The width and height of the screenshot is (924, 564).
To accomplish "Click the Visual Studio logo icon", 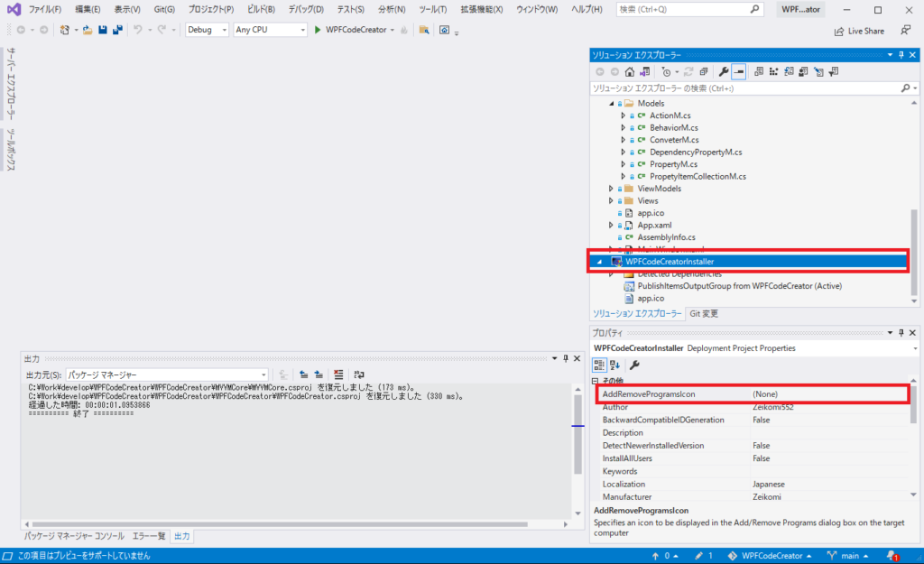I will 14,9.
